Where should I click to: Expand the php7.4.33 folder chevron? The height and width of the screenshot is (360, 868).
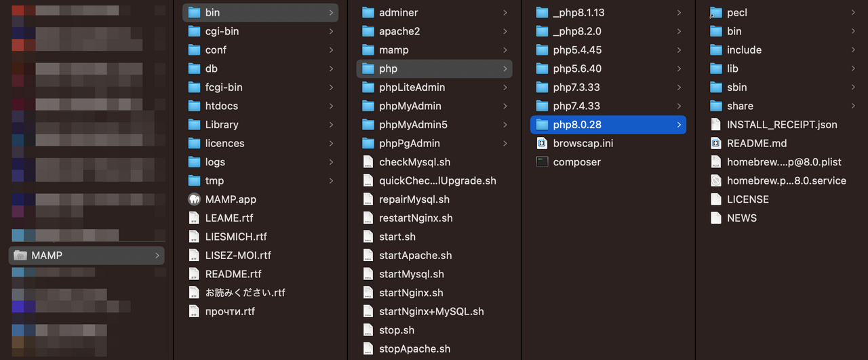[679, 106]
